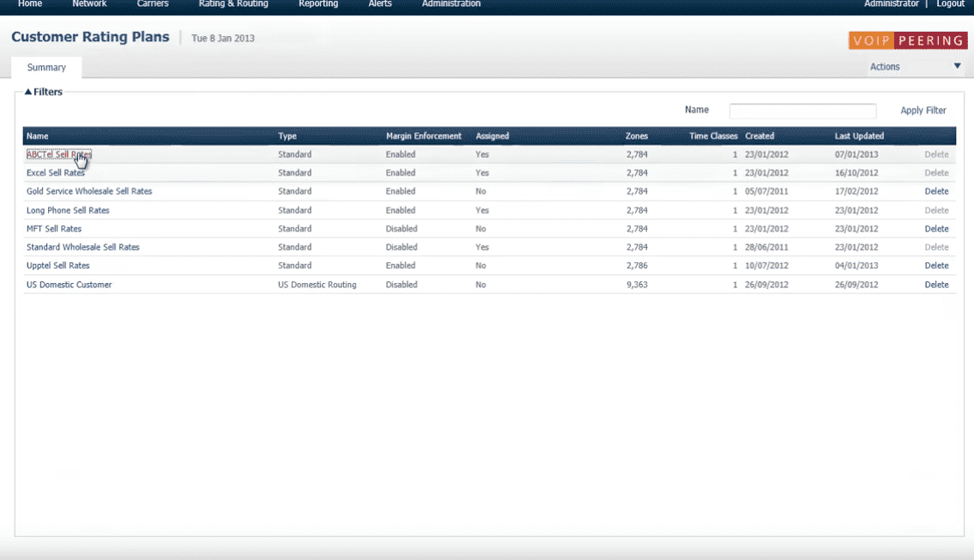Screen dimensions: 974x560
Task: Open ABCTel Sell Rates plan
Action: (x=58, y=155)
